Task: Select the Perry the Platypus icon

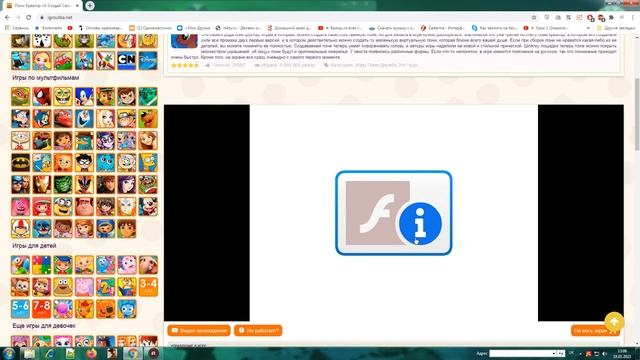Action: (x=84, y=140)
